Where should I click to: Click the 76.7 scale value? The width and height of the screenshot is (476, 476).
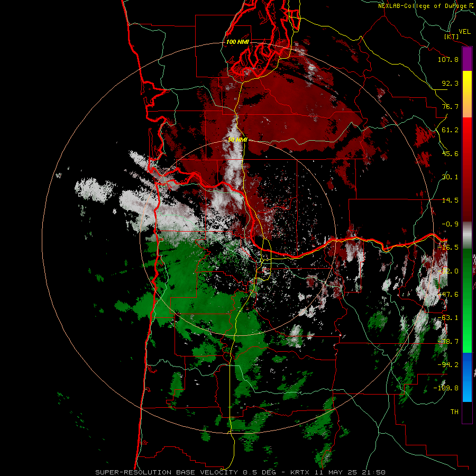point(450,106)
